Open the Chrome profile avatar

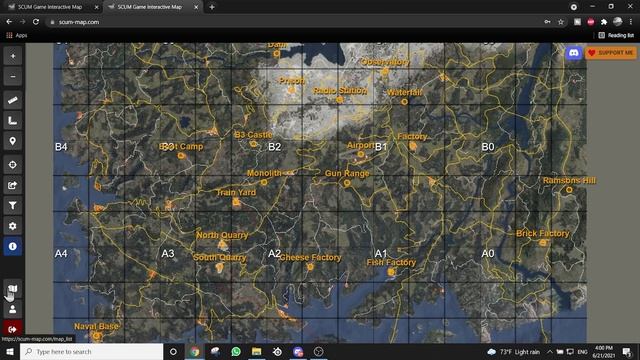point(618,22)
